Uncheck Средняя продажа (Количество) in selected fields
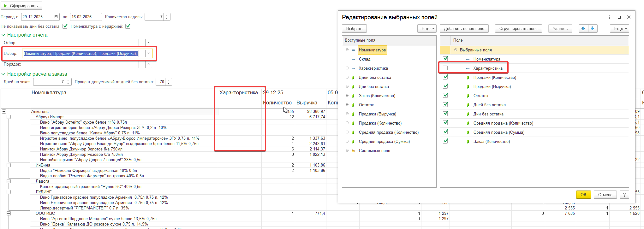The width and height of the screenshot is (644, 229). (445, 123)
